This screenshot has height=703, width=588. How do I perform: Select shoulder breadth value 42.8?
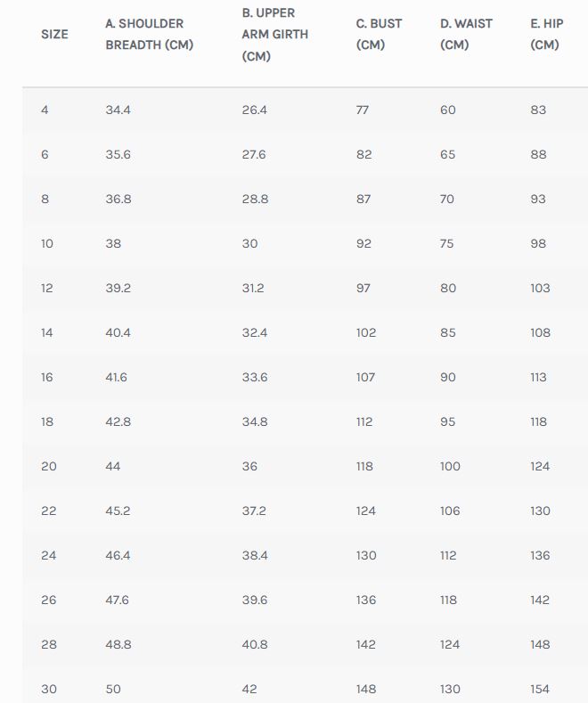pyautogui.click(x=118, y=421)
